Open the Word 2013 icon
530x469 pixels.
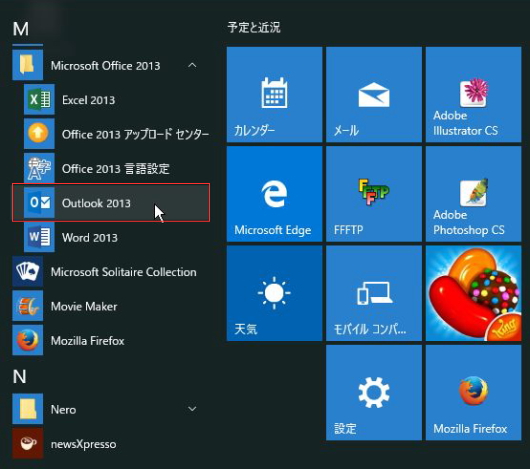tap(39, 237)
